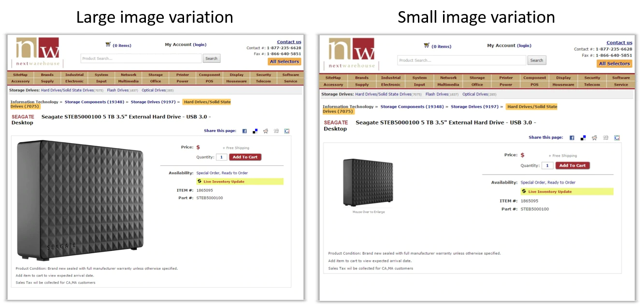644x306 pixels.
Task: Open Software menu in large image variation
Action: click(291, 75)
